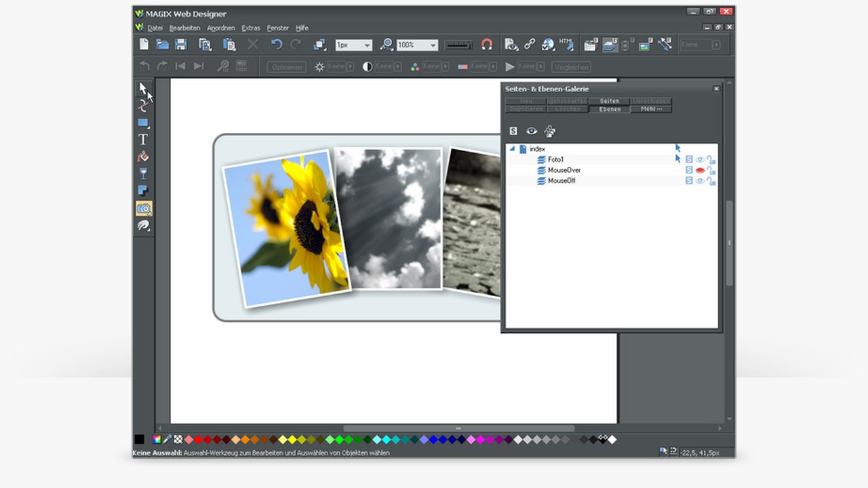Image resolution: width=868 pixels, height=488 pixels.
Task: Click the color eyedropper below canvas
Action: coord(167,439)
